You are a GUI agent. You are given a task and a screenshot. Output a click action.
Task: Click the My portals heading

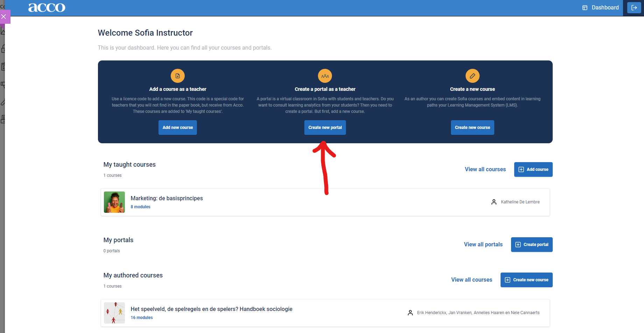click(x=118, y=240)
